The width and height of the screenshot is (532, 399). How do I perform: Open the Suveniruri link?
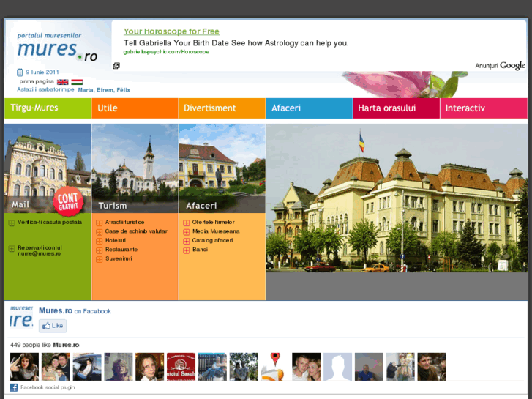(119, 258)
